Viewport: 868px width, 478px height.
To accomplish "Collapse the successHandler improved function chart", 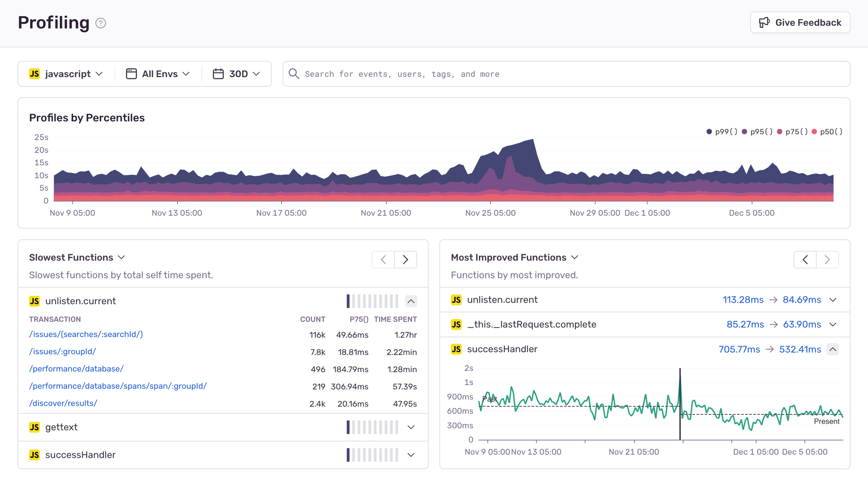I will coord(832,349).
